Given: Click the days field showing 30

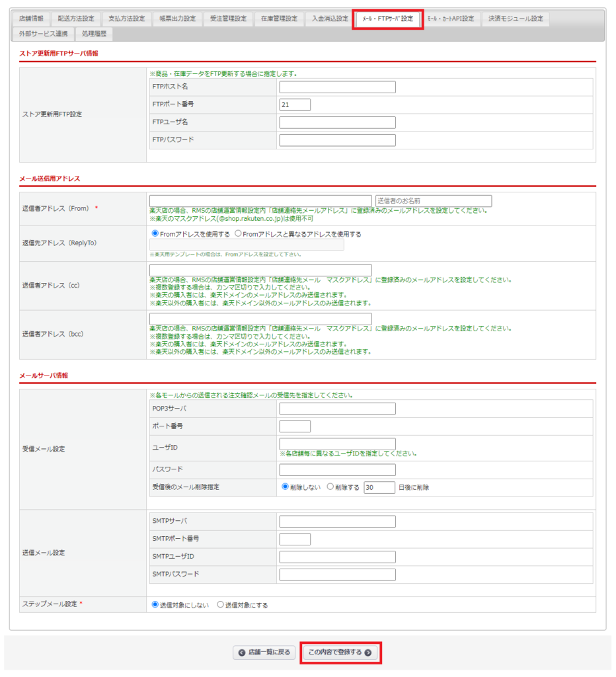Looking at the screenshot, I should coord(379,487).
